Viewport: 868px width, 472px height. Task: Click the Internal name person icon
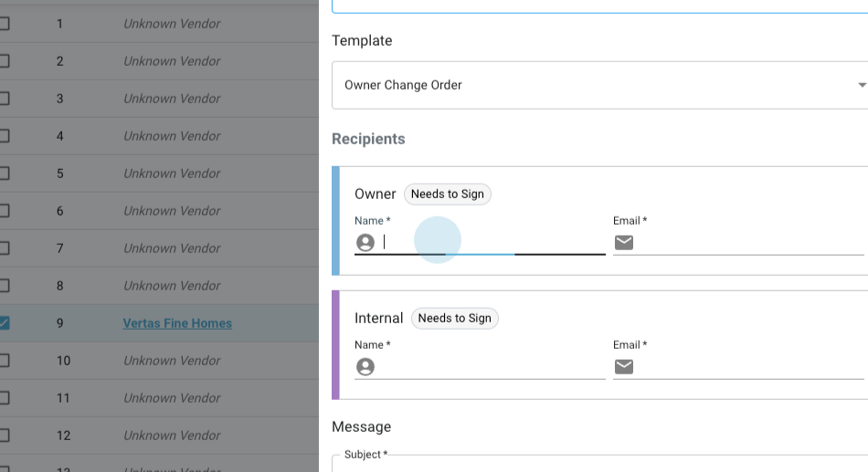[365, 367]
